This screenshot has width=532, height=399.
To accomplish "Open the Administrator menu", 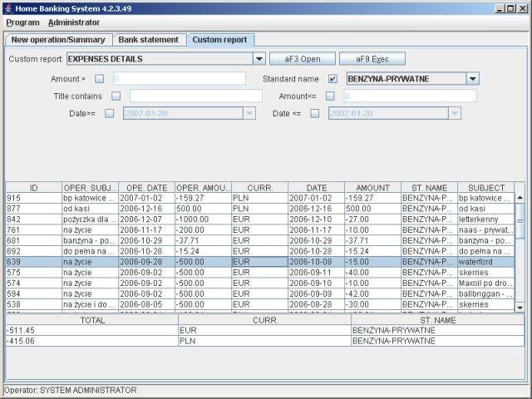I will [x=74, y=22].
